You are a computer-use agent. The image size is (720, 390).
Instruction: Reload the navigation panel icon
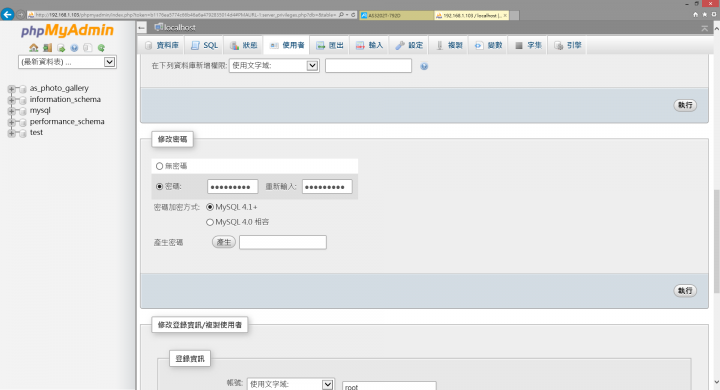coord(101,48)
